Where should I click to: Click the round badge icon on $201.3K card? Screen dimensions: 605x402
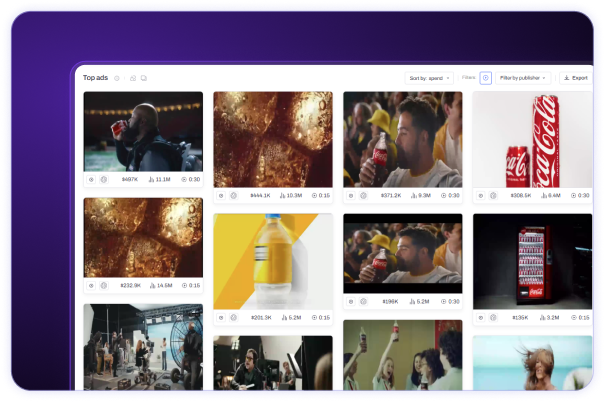233,318
